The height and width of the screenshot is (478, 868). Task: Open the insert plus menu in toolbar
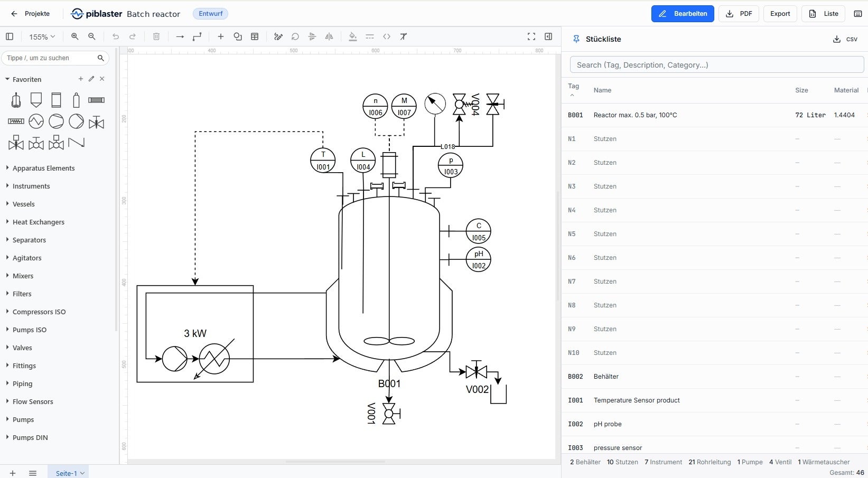click(x=221, y=36)
